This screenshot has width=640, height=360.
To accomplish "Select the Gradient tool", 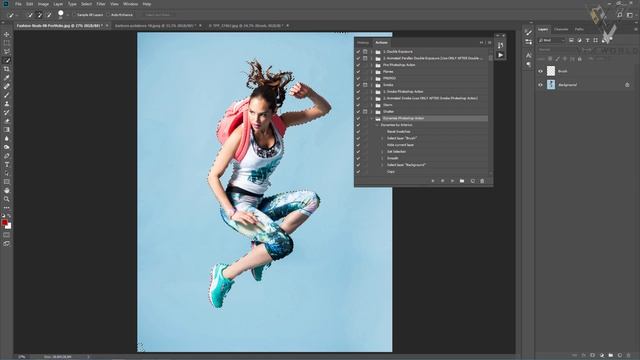I will point(7,129).
